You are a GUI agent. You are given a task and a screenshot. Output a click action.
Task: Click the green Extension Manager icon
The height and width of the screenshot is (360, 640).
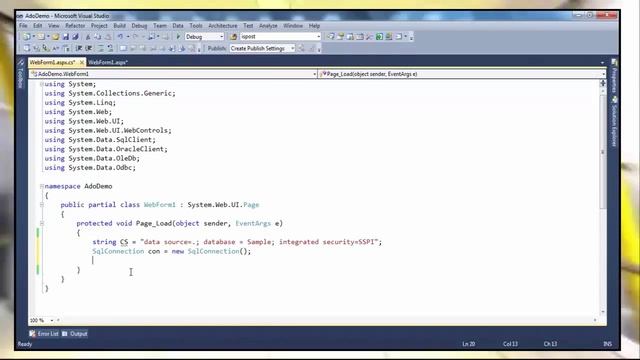(x=379, y=37)
